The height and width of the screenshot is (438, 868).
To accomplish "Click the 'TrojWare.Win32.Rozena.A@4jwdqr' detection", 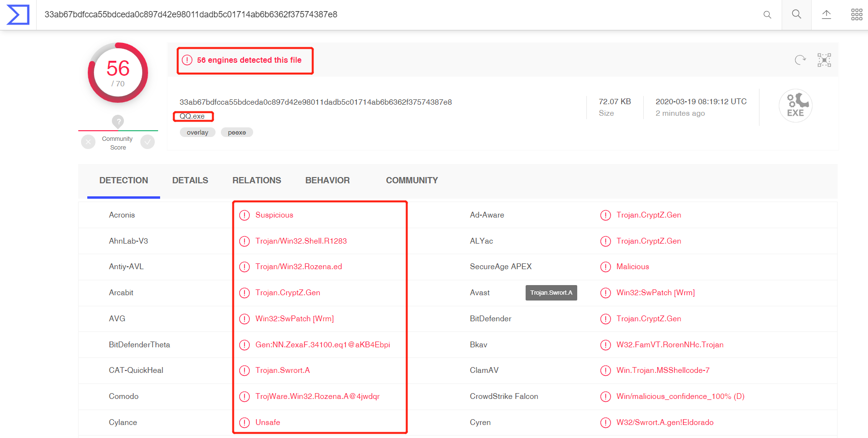I will 317,397.
